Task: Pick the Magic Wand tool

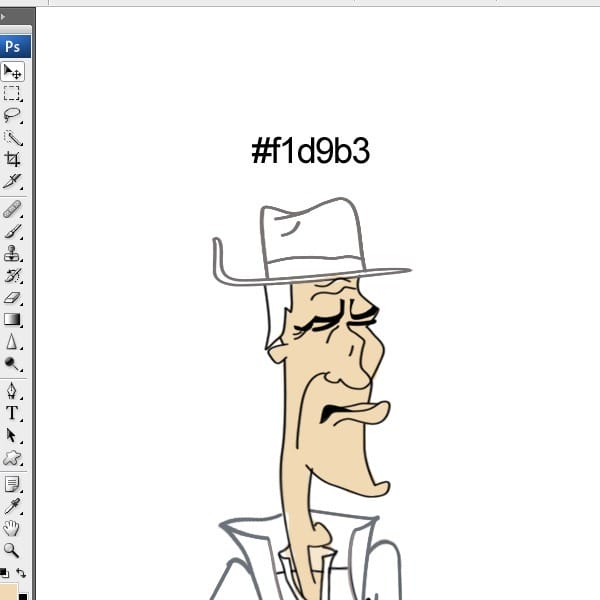Action: tap(13, 138)
